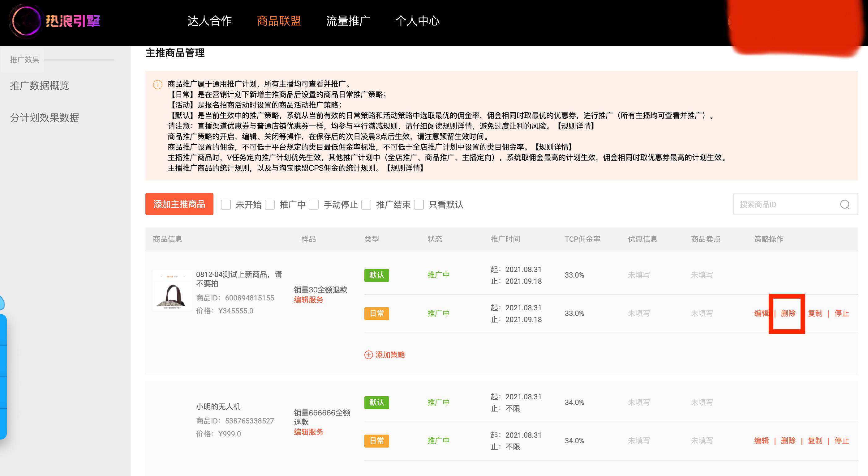Image resolution: width=868 pixels, height=476 pixels.
Task: Click 停止 on the 33.0% 日常 strategy
Action: 841,313
